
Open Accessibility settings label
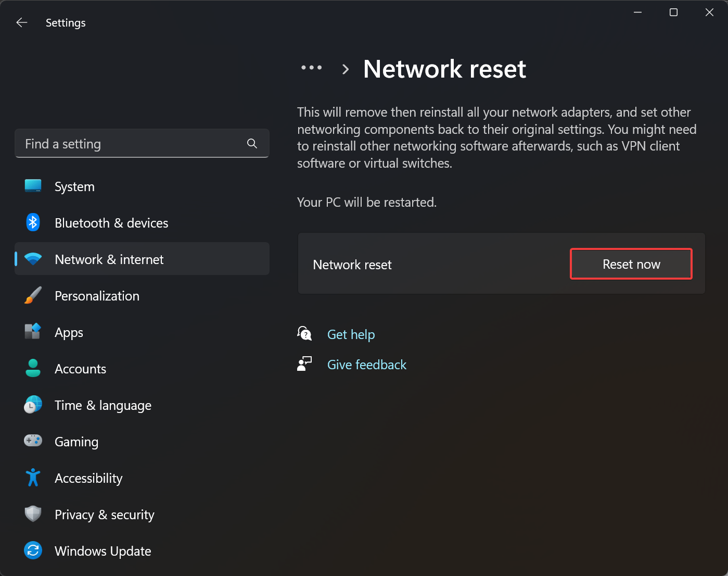[x=88, y=478]
